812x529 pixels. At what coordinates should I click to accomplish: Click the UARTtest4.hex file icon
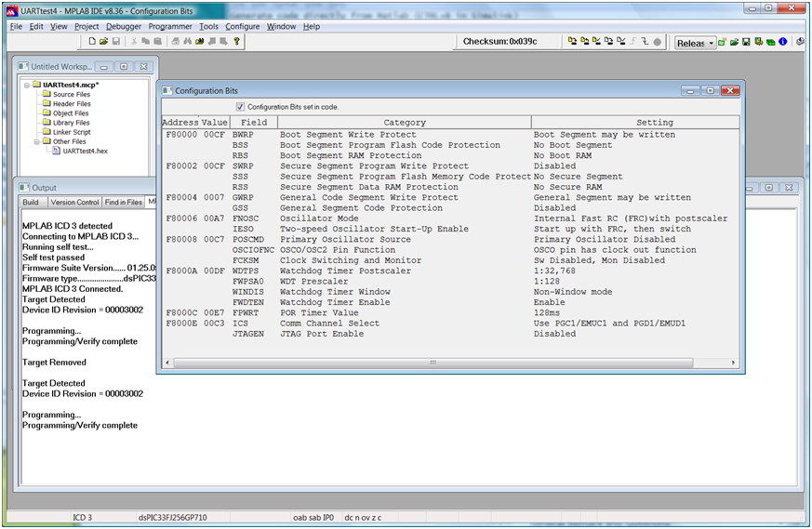(x=57, y=151)
